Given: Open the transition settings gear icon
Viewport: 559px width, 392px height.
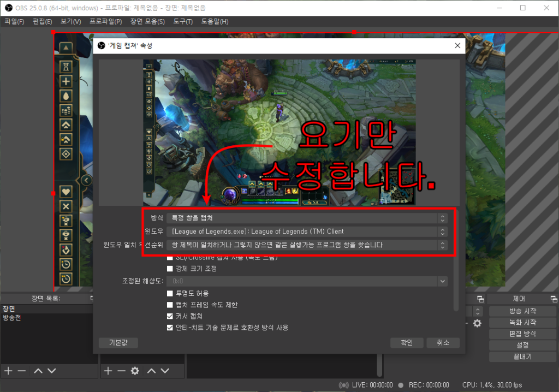Looking at the screenshot, I should coord(477,323).
